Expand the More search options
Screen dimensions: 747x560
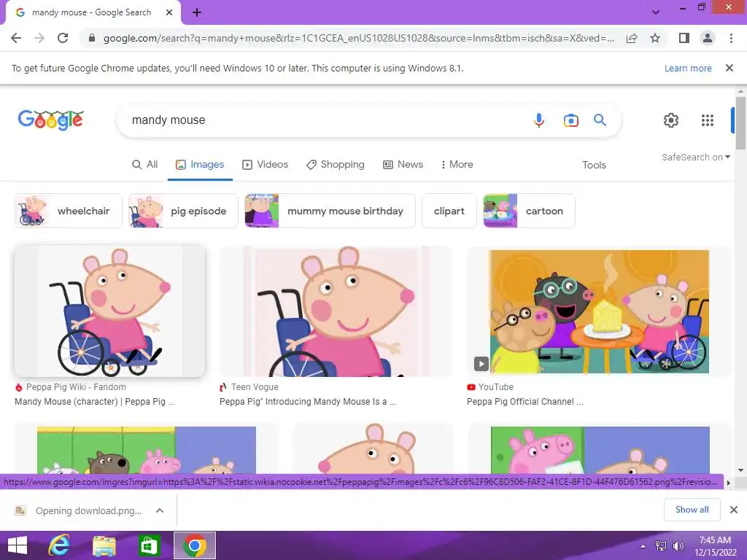click(x=457, y=164)
